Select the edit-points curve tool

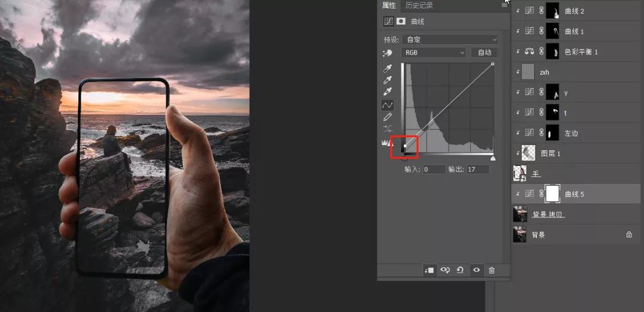(387, 105)
